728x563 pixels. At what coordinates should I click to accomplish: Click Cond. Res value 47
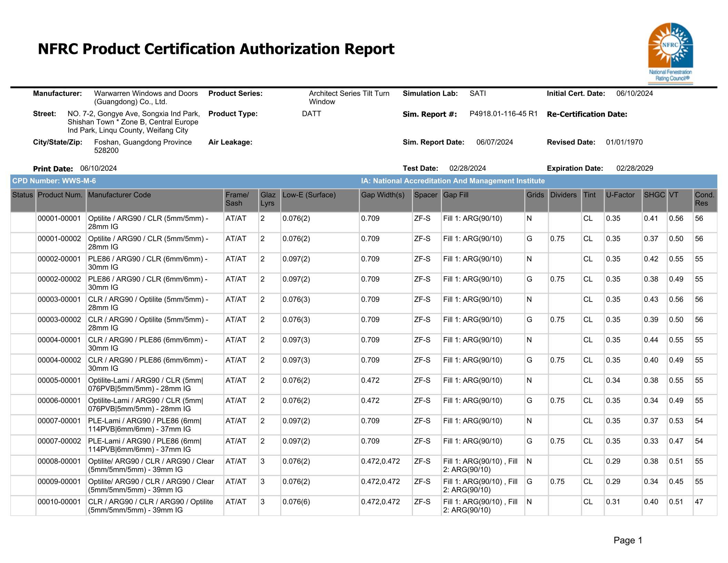click(x=699, y=502)
